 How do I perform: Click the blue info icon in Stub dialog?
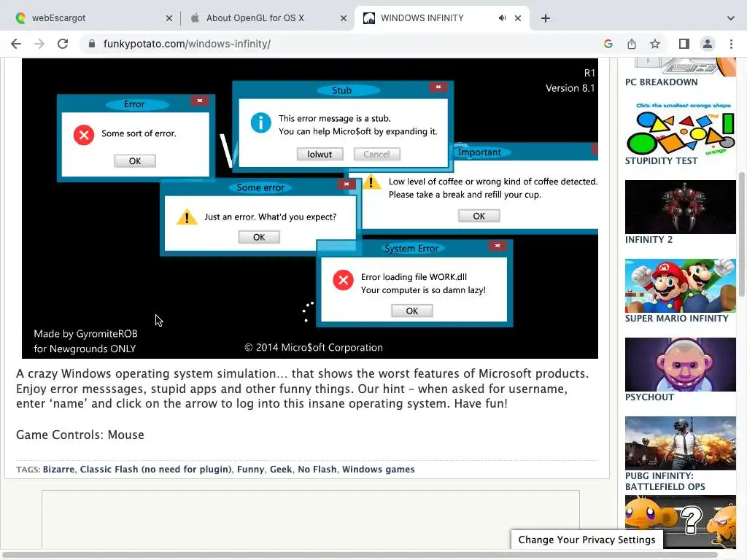click(260, 122)
